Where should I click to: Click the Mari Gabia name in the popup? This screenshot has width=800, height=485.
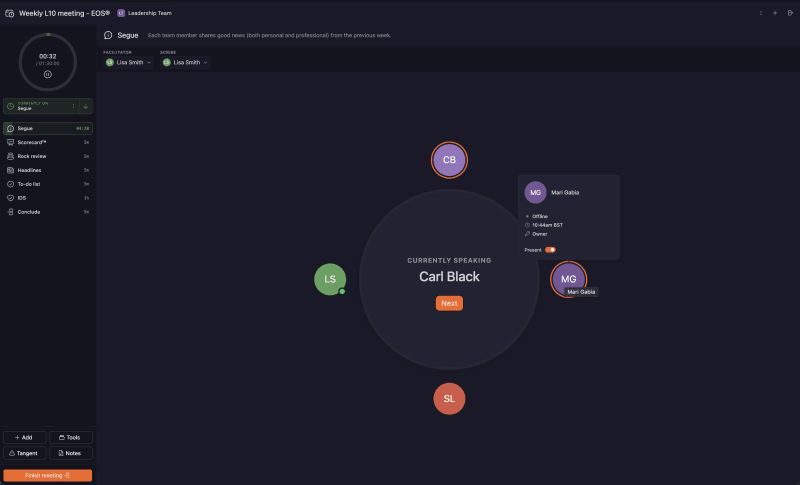click(565, 192)
